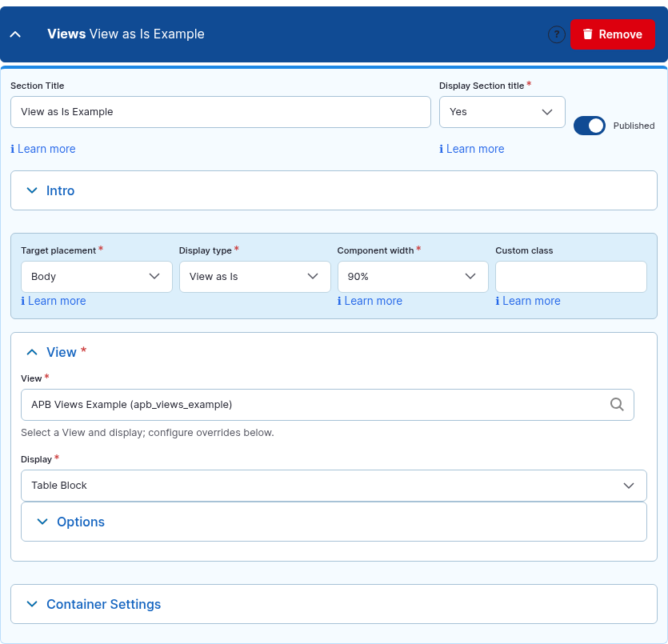Click the Published label
This screenshot has width=668, height=644.
pos(634,126)
